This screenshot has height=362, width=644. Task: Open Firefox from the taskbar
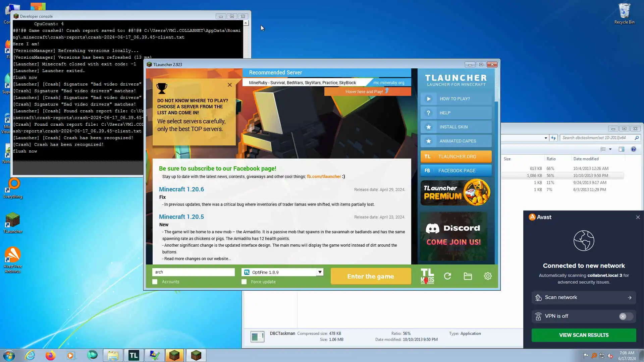click(x=51, y=355)
